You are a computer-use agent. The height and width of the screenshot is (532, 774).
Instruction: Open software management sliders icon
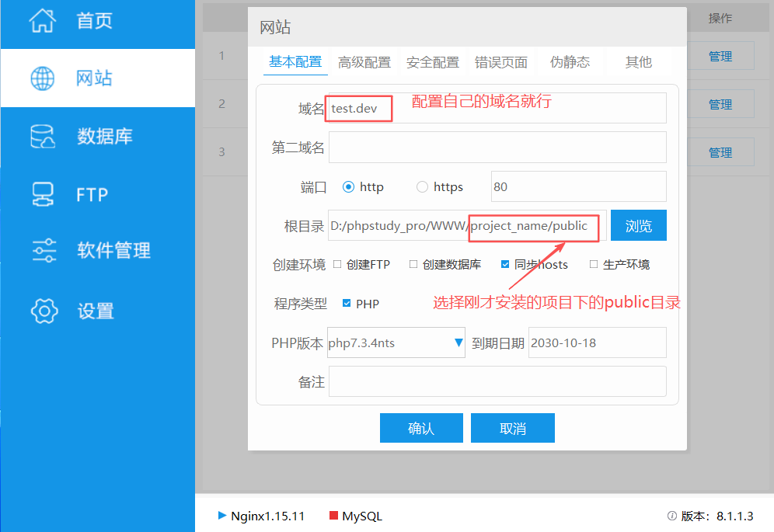(44, 251)
